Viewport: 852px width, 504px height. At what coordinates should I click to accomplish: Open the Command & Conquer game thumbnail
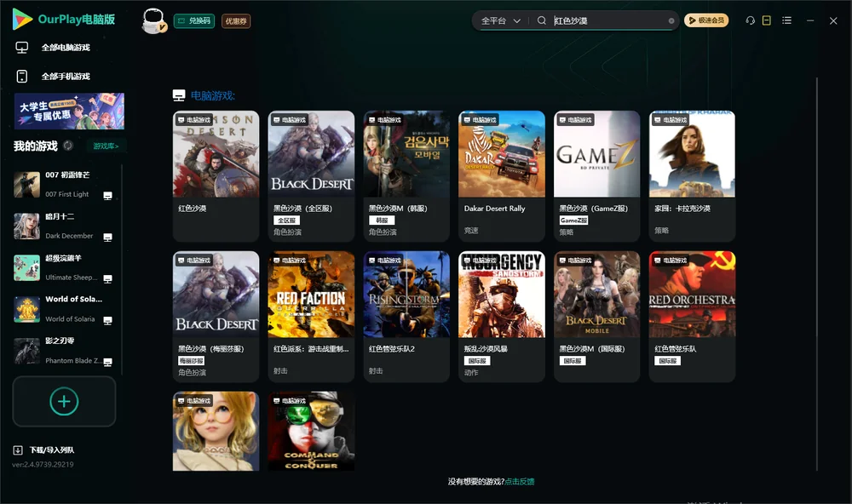[311, 432]
